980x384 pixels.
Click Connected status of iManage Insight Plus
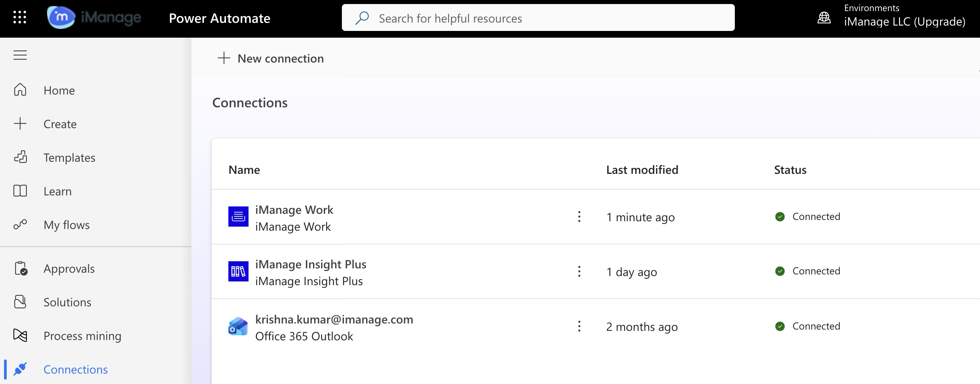click(x=816, y=271)
